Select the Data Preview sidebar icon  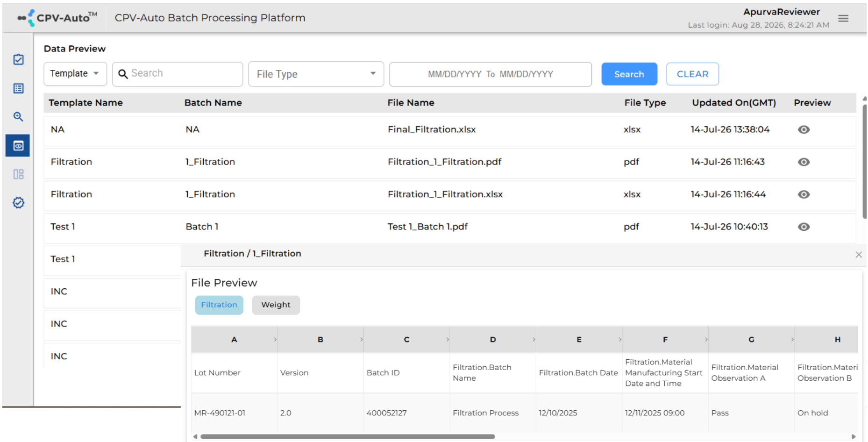18,146
